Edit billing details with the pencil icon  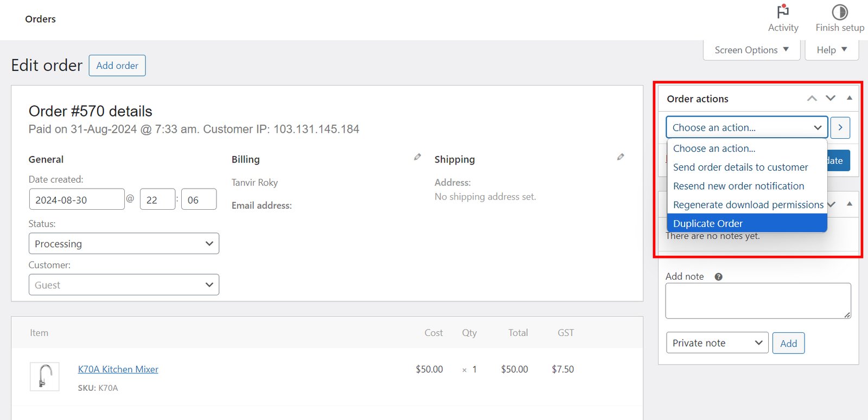pyautogui.click(x=417, y=157)
